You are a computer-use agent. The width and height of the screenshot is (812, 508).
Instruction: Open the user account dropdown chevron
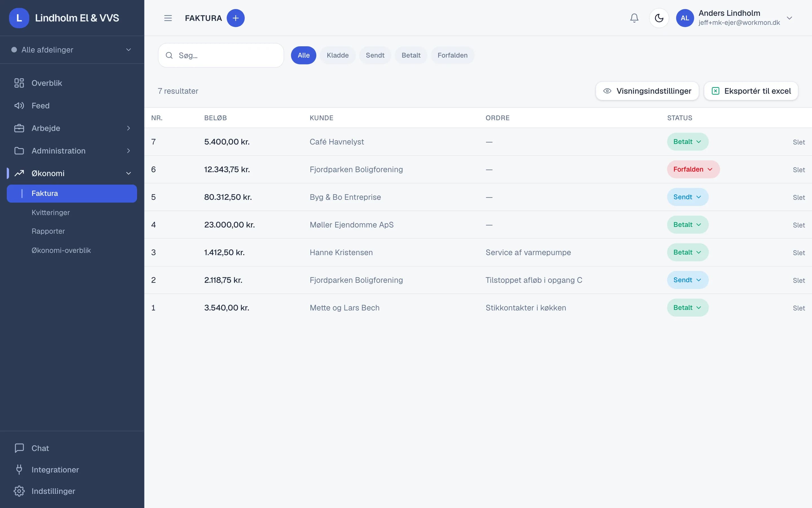tap(789, 18)
